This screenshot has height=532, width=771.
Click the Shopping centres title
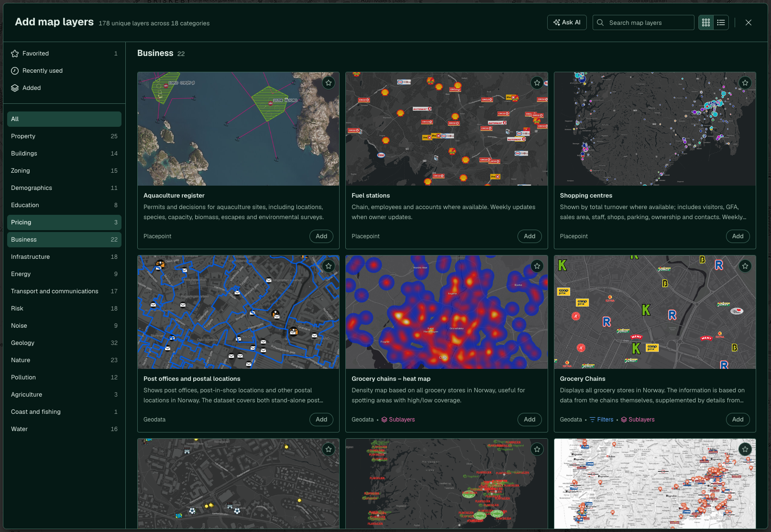click(x=586, y=196)
